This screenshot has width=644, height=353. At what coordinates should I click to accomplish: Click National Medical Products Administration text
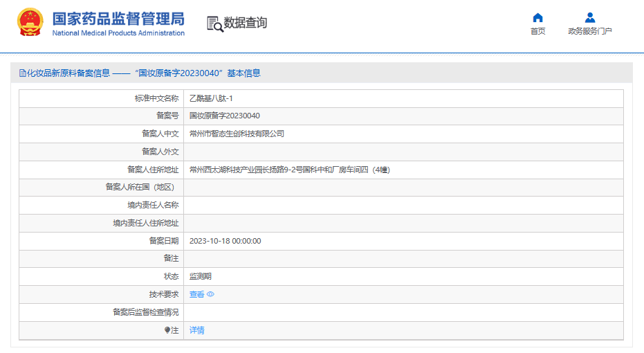tap(118, 33)
